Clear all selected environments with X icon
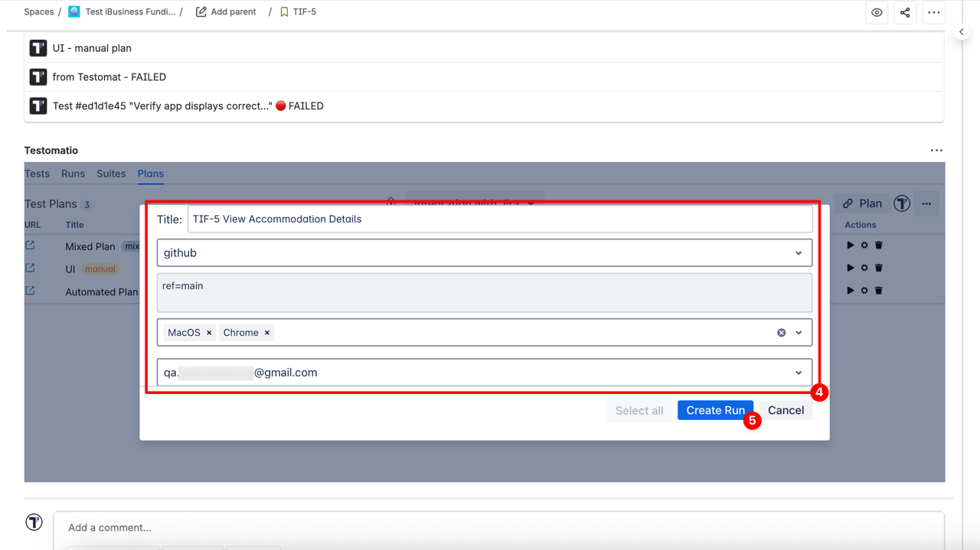Image resolution: width=980 pixels, height=550 pixels. coord(781,333)
